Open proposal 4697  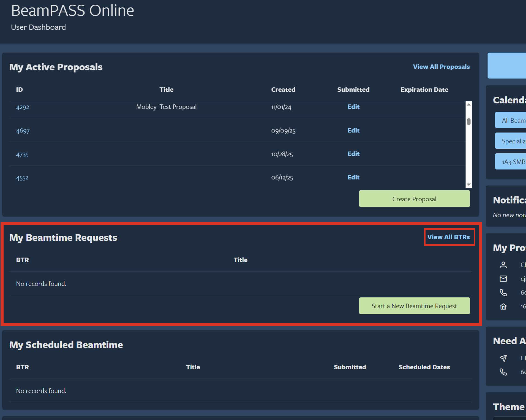click(x=22, y=131)
